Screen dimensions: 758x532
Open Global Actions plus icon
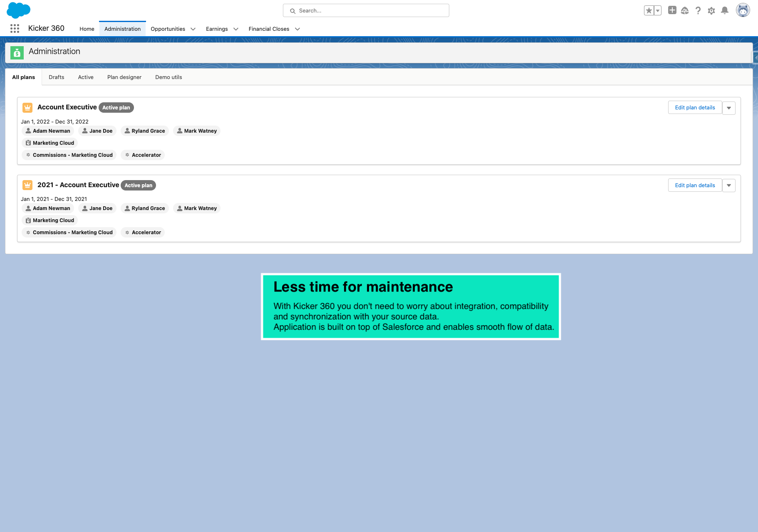click(672, 10)
